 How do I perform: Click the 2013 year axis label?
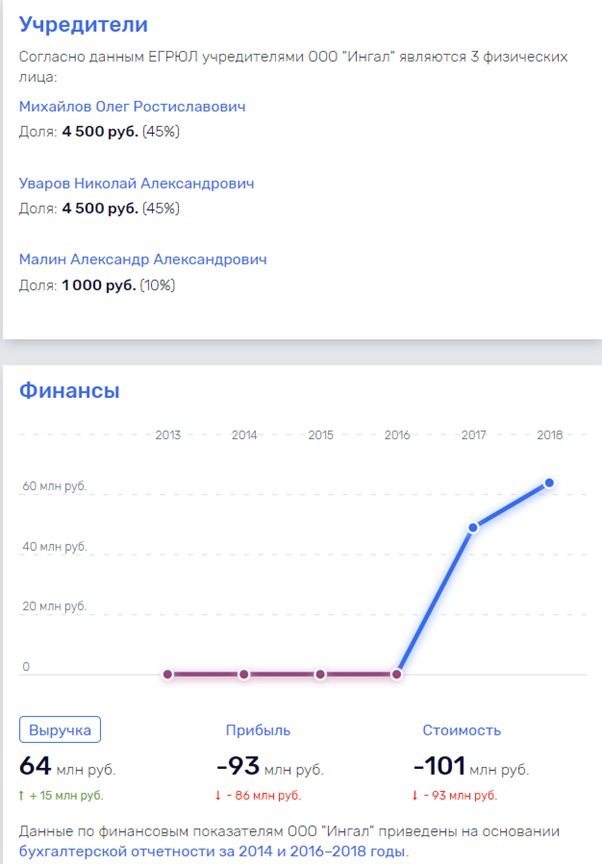[168, 435]
